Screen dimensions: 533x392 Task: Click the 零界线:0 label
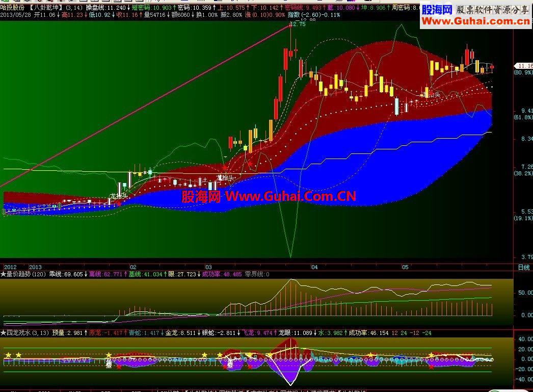pos(257,274)
